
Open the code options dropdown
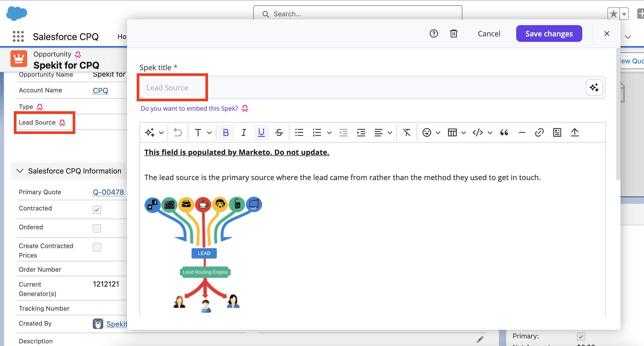[490, 133]
